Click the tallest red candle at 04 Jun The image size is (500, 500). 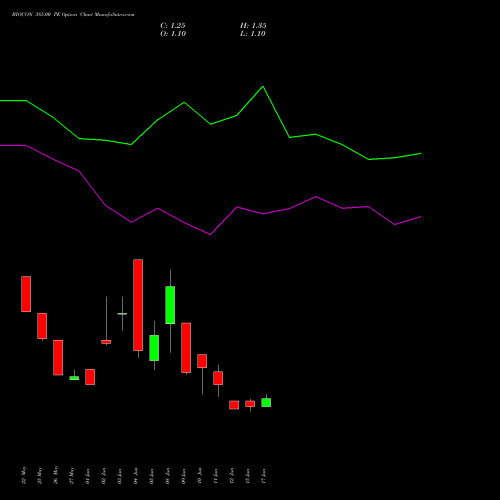coord(138,305)
